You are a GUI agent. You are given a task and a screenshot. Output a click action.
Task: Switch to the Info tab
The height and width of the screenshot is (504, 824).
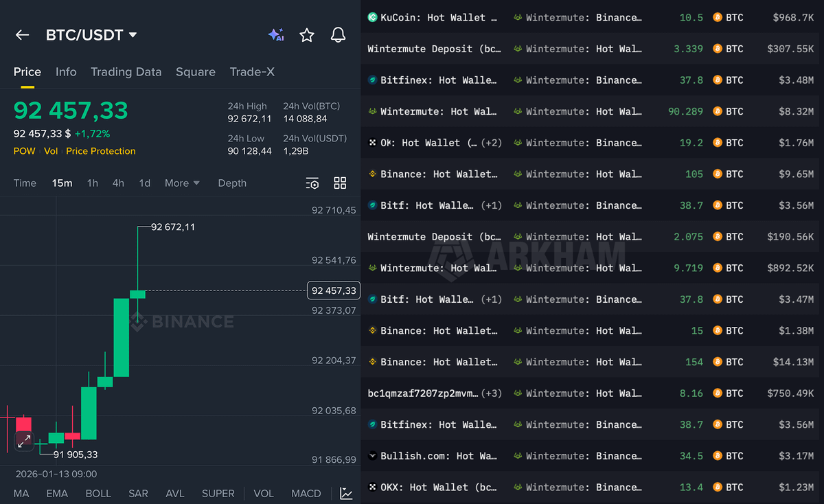pyautogui.click(x=66, y=72)
